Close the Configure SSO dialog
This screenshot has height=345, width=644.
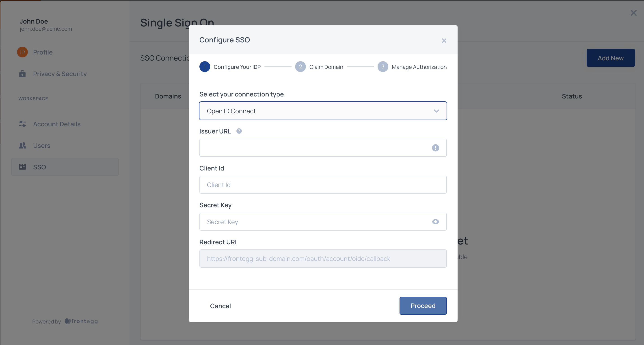click(444, 41)
